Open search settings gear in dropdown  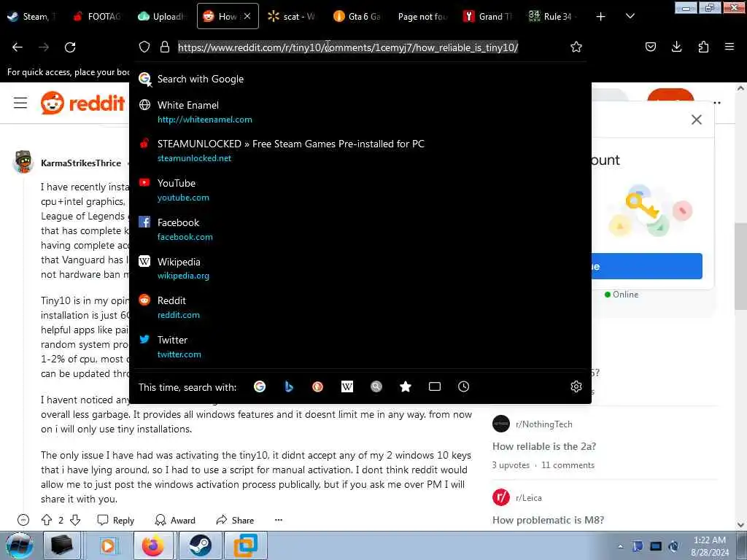pyautogui.click(x=576, y=386)
